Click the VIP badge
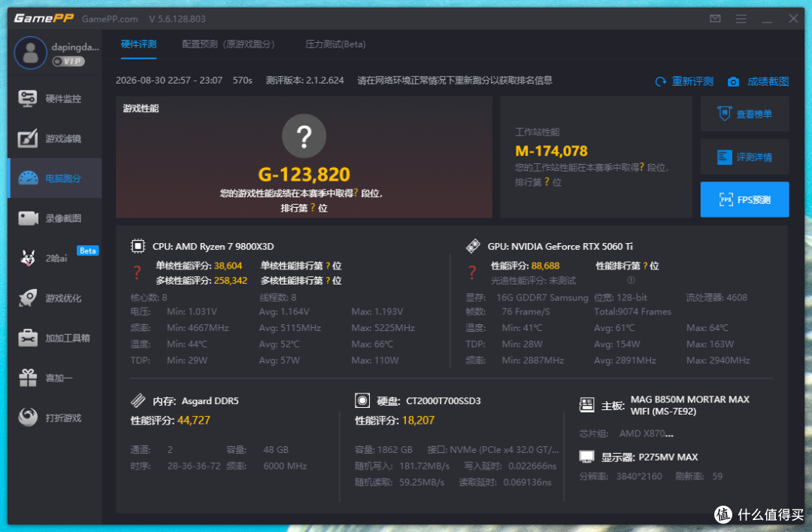812x532 pixels. tap(68, 61)
